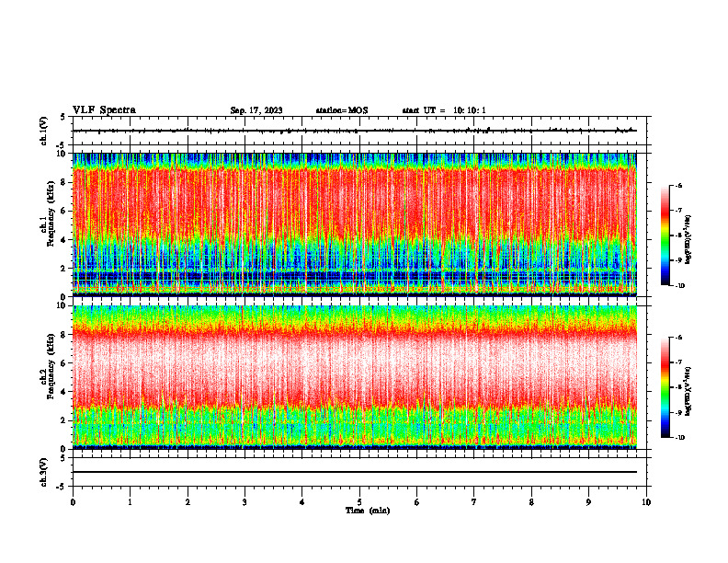Click the ch.2 spectrogram plot
The width and height of the screenshot is (728, 563).
[355, 377]
